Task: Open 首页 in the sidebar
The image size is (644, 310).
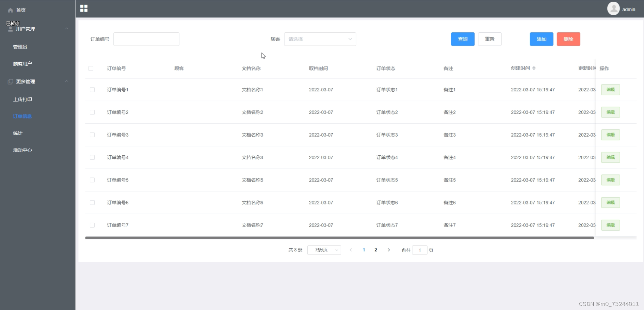Action: click(21, 10)
